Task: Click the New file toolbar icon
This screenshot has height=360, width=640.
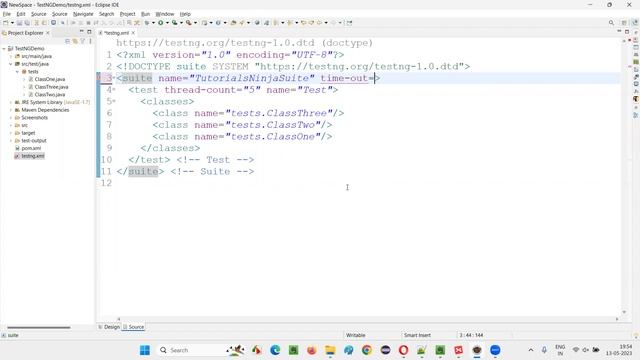Action: (6, 23)
